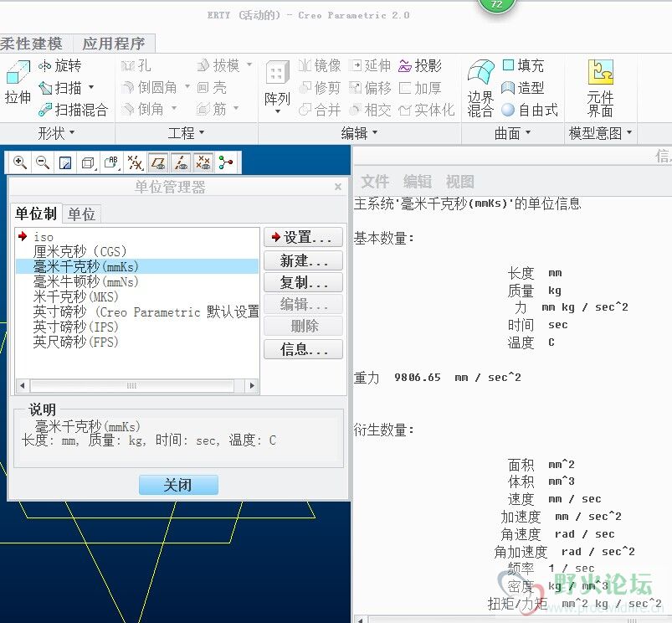This screenshot has width=672, height=623.
Task: Click the unit list scroll left arrow
Action: [23, 385]
